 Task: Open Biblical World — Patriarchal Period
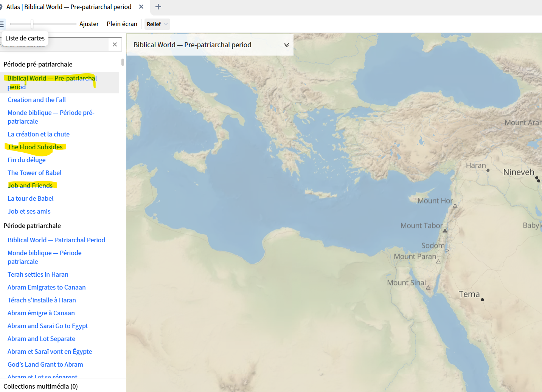click(56, 240)
